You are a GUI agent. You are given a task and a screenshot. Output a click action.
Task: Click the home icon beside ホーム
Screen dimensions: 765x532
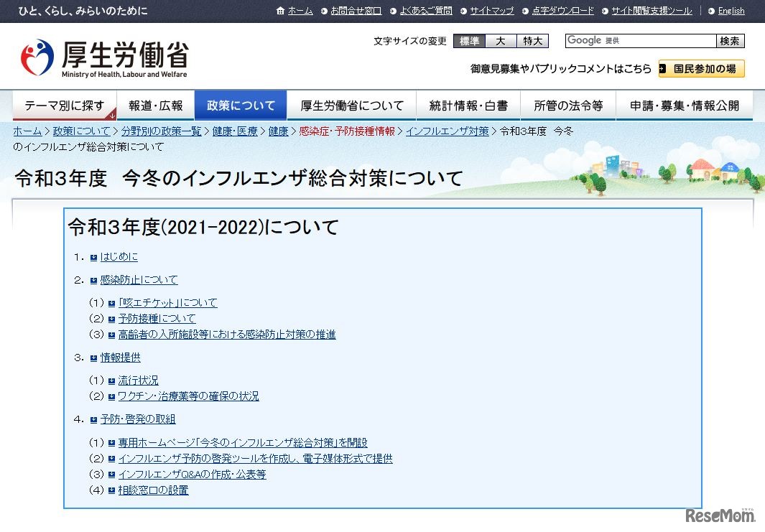280,11
